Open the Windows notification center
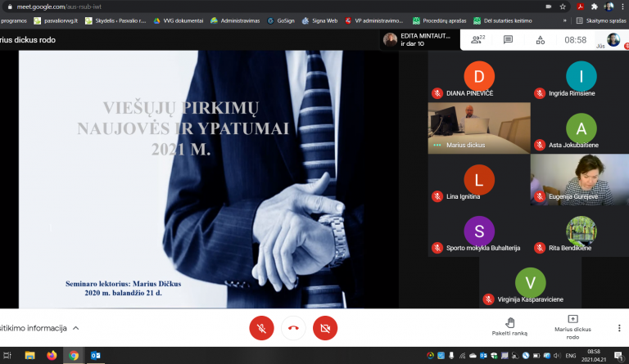The height and width of the screenshot is (364, 629). click(x=618, y=356)
